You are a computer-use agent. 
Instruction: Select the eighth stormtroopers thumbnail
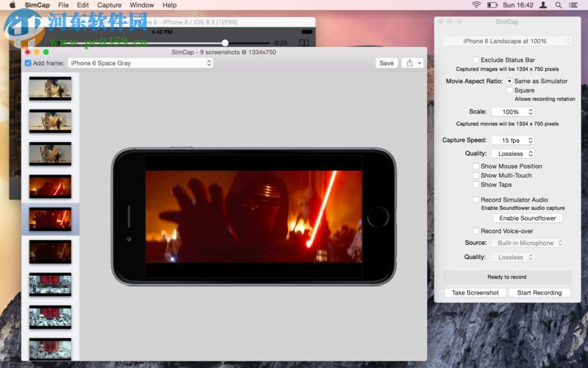tap(50, 317)
